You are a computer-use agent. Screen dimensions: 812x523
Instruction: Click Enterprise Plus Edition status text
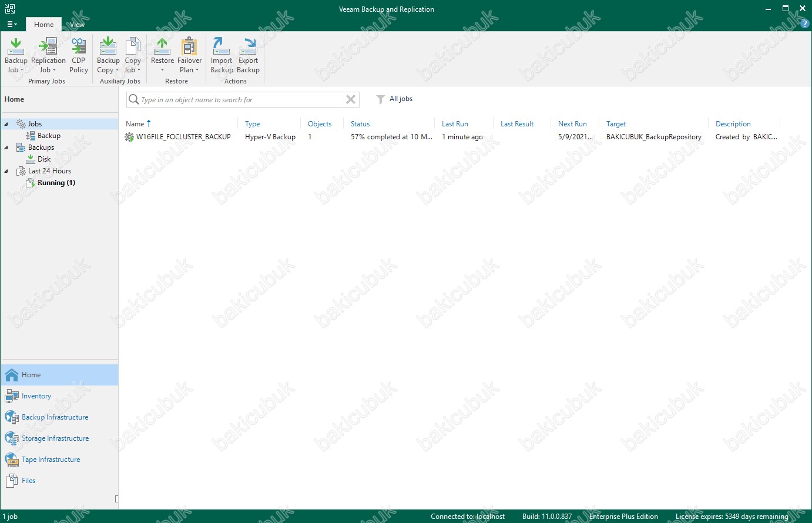coord(623,517)
